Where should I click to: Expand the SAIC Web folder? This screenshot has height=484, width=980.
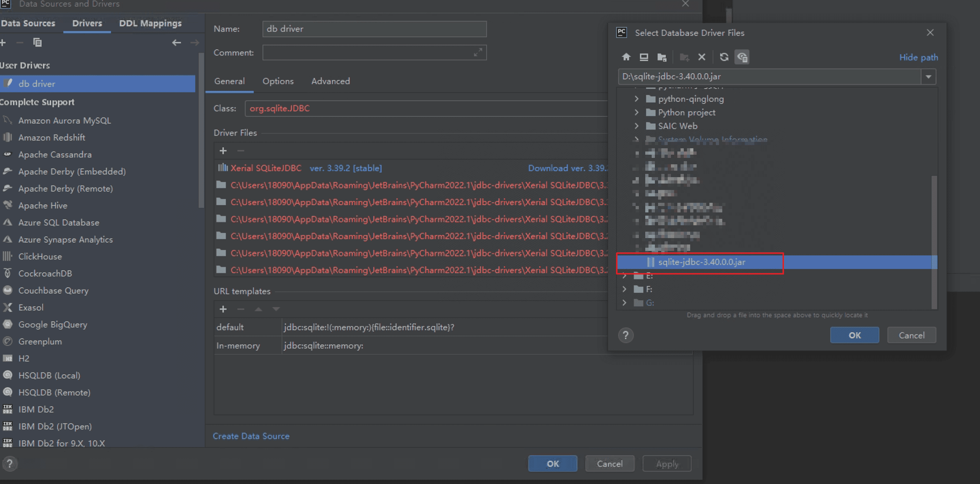coord(636,126)
